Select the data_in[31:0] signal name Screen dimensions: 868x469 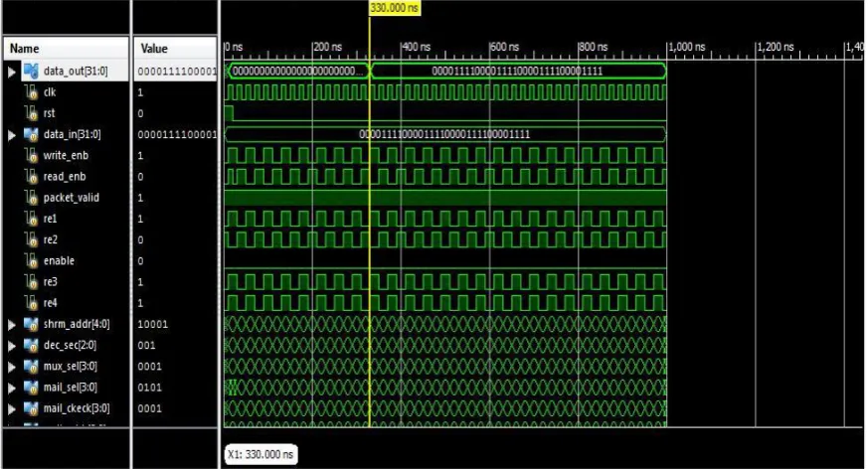click(x=72, y=134)
